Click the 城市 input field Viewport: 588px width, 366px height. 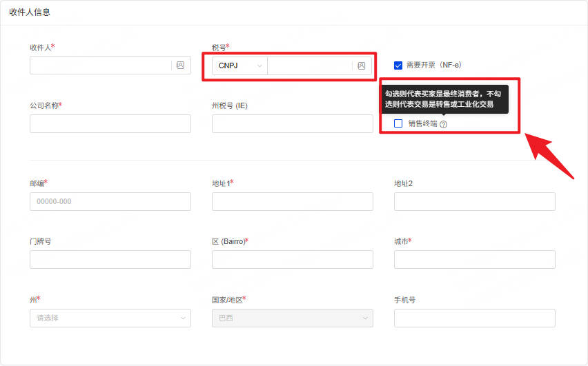[475, 260]
